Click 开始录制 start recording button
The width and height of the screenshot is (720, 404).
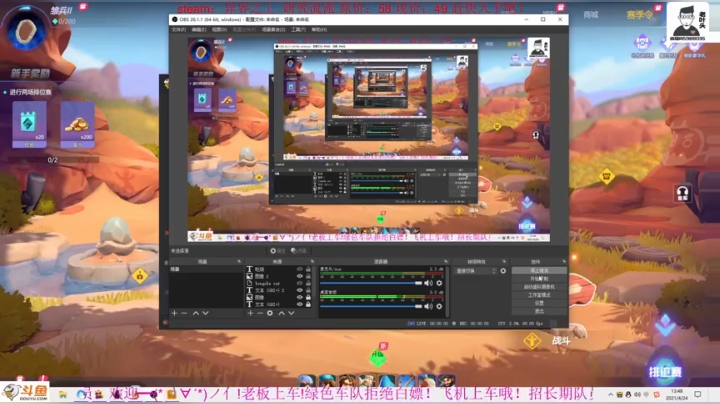pyautogui.click(x=539, y=279)
